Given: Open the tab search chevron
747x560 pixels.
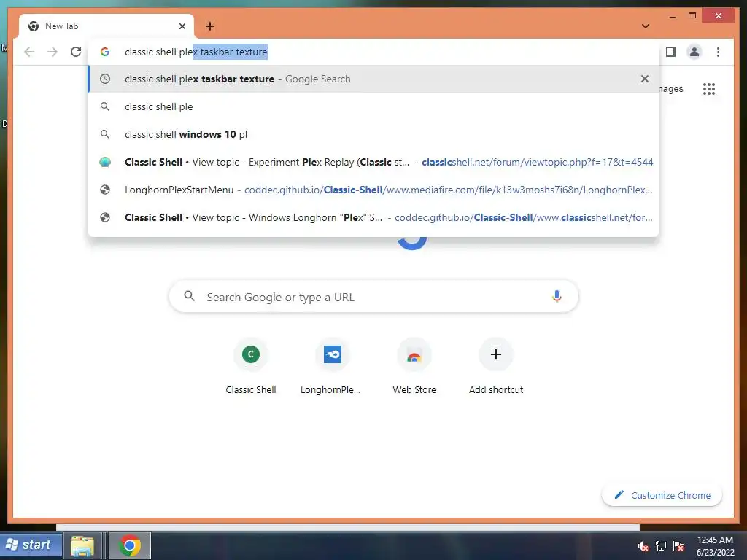Looking at the screenshot, I should pos(646,26).
